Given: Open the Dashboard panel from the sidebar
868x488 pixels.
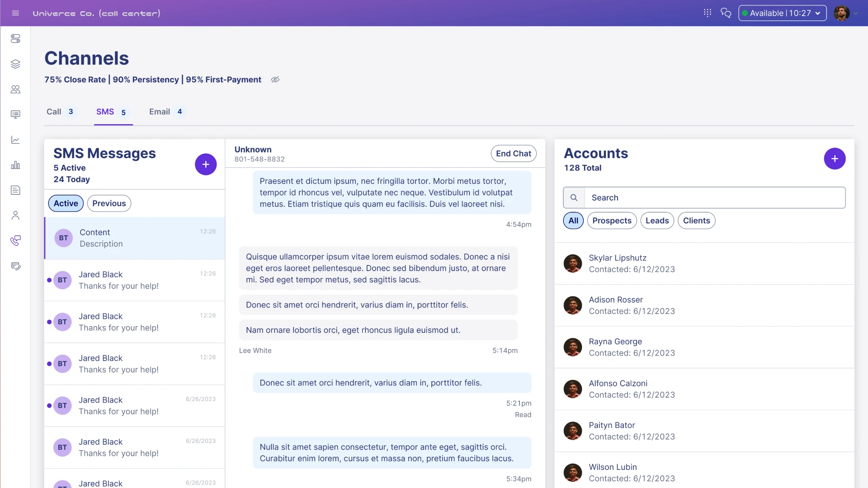Looking at the screenshot, I should [16, 38].
